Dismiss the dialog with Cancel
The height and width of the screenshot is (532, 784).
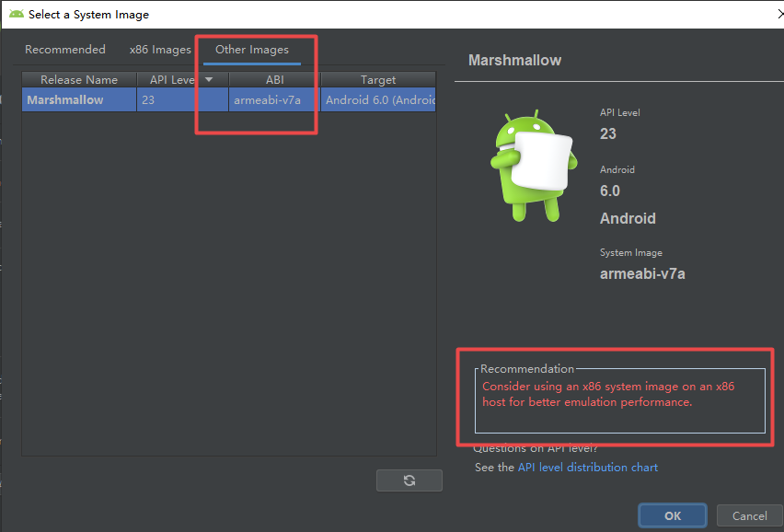(750, 516)
